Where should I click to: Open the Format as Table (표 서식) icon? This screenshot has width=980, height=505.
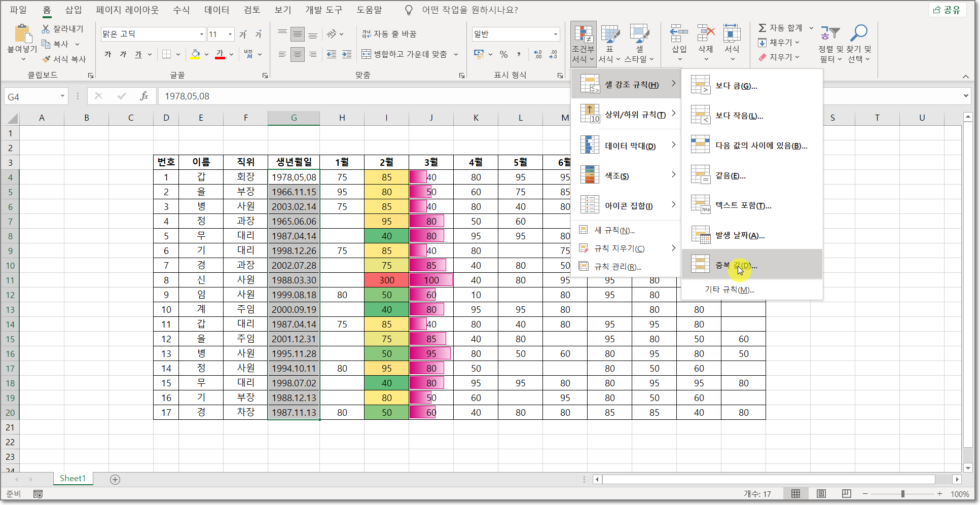pyautogui.click(x=610, y=34)
